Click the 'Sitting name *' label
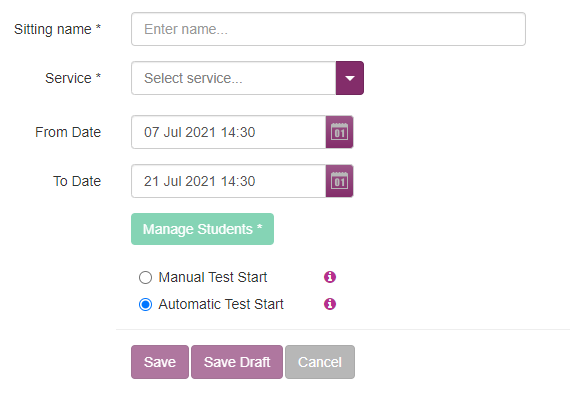The height and width of the screenshot is (405, 570). click(57, 29)
